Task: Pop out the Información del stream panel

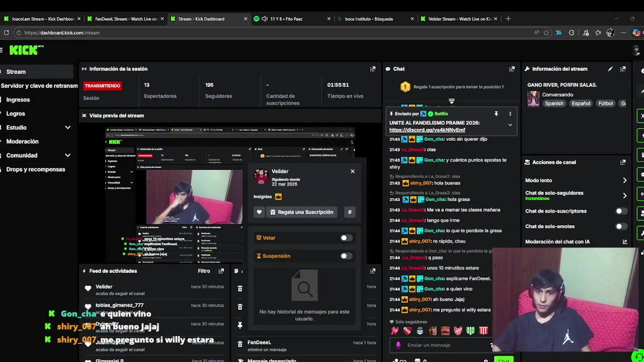Action: 623,69
